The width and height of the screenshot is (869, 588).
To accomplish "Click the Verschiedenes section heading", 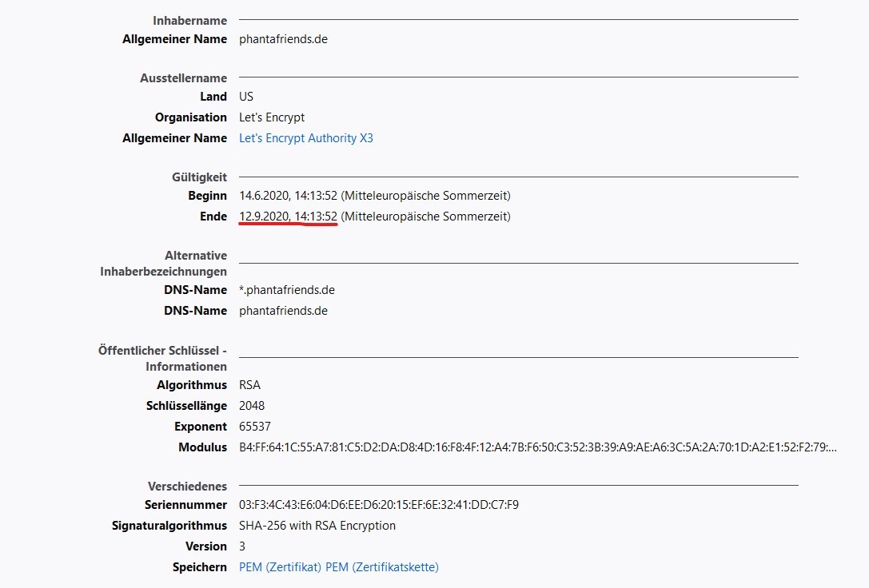I will [187, 487].
